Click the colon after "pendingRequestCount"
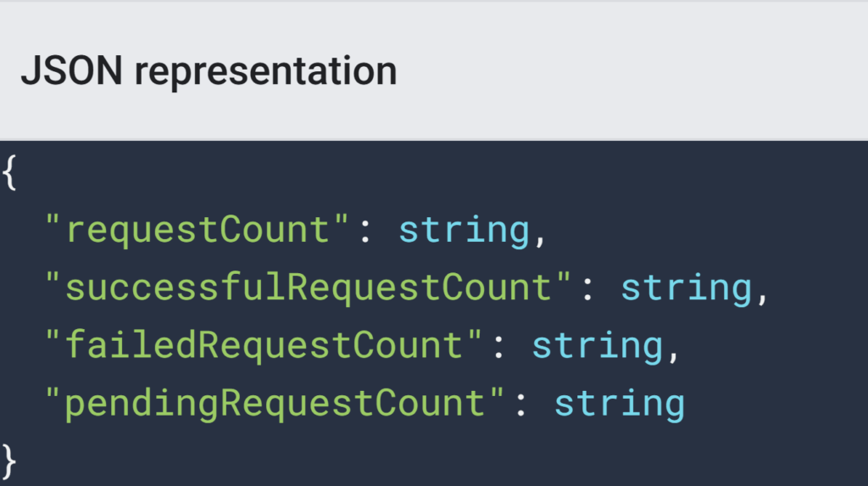Image resolution: width=868 pixels, height=486 pixels. click(x=521, y=405)
